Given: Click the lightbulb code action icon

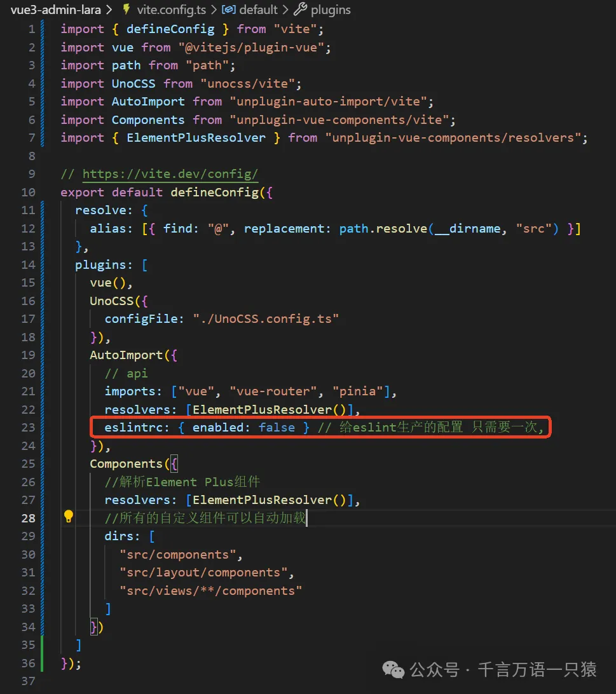Looking at the screenshot, I should click(69, 517).
